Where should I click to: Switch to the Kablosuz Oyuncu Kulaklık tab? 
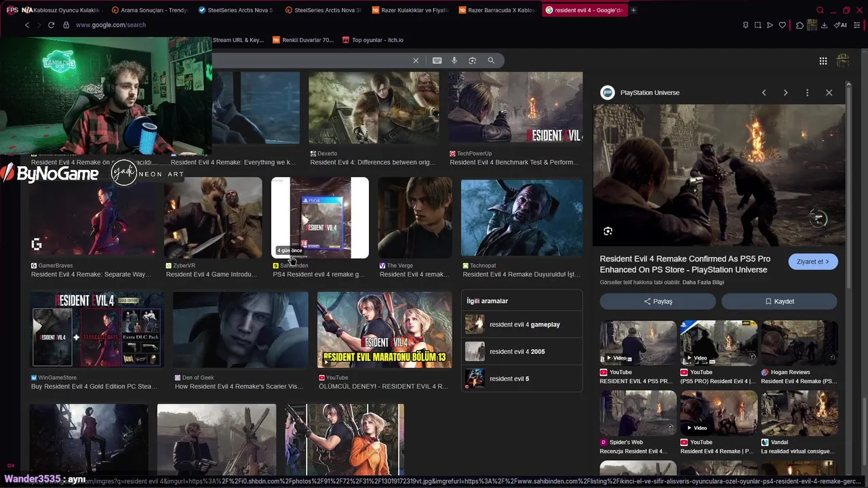point(61,10)
